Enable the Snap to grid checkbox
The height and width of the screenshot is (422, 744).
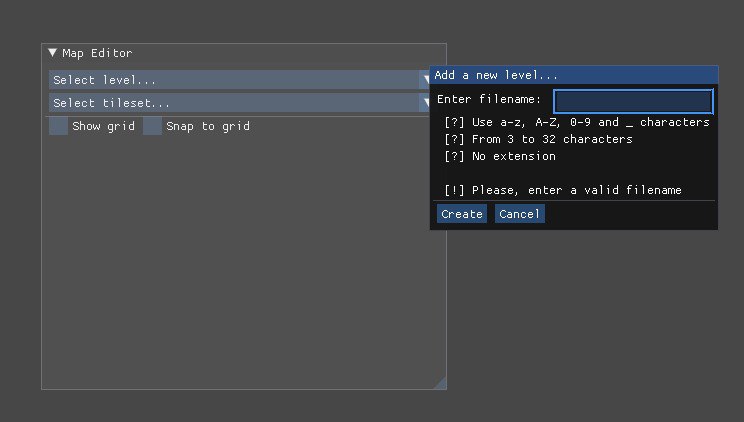(152, 126)
